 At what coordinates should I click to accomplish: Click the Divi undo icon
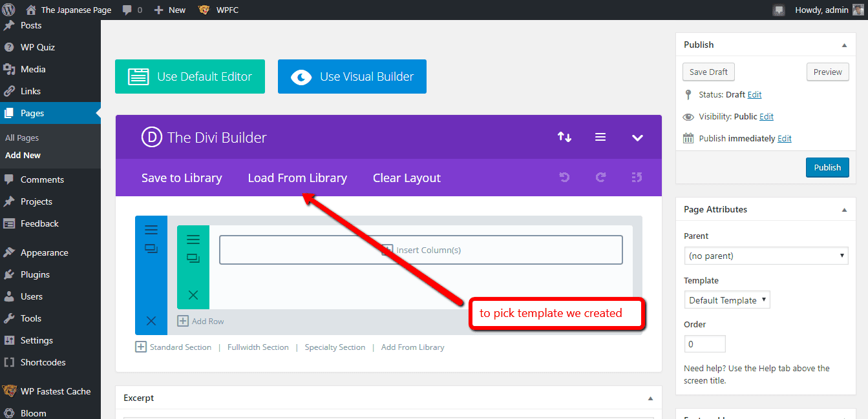click(x=565, y=177)
